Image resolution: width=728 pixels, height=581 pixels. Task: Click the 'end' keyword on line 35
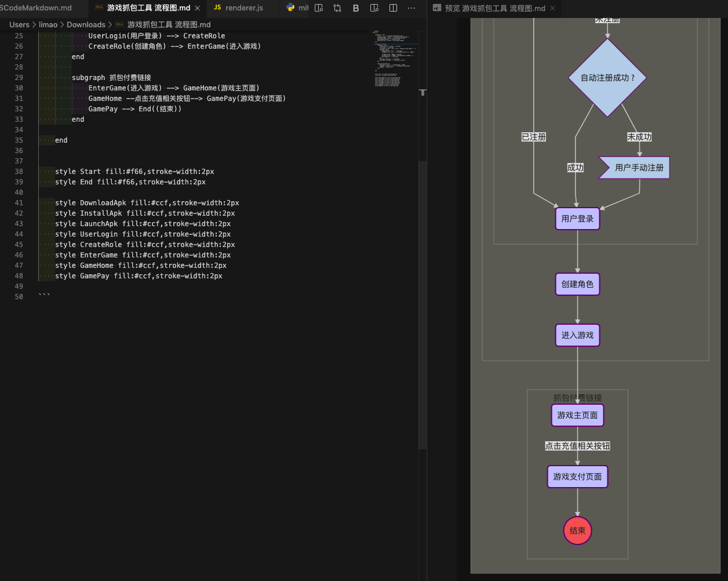click(x=61, y=140)
